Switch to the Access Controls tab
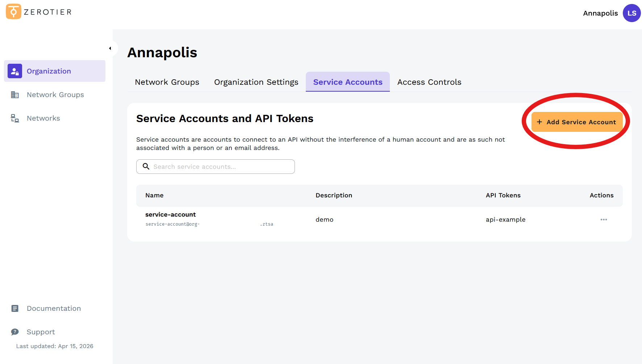The width and height of the screenshot is (642, 364). 429,82
